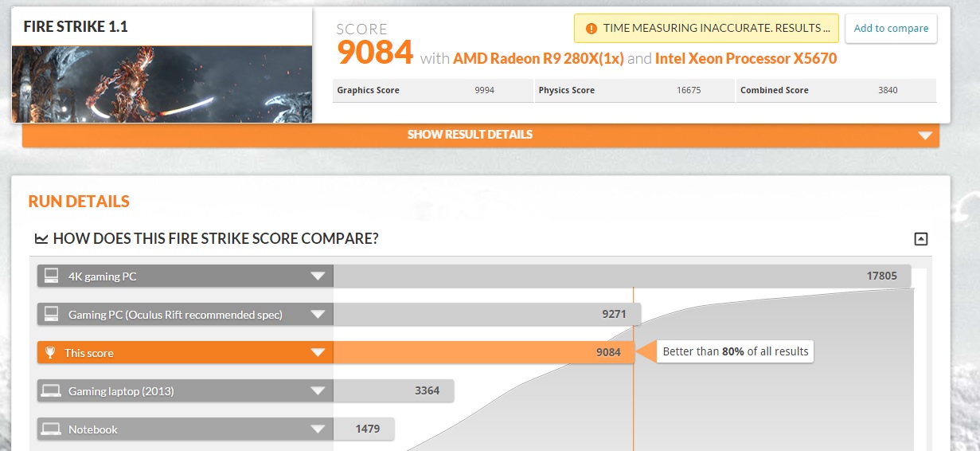Image resolution: width=980 pixels, height=451 pixels.
Task: Expand the Gaming laptop (2013) dropdown arrow
Action: click(x=318, y=391)
